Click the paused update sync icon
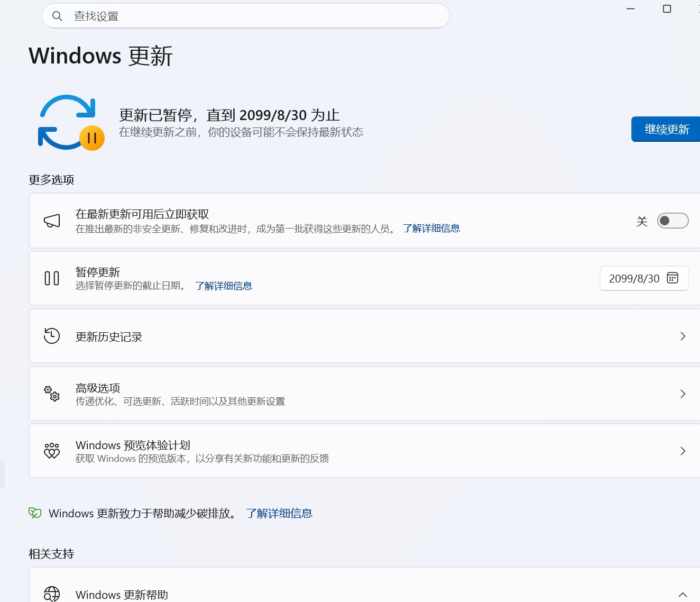 tap(71, 123)
